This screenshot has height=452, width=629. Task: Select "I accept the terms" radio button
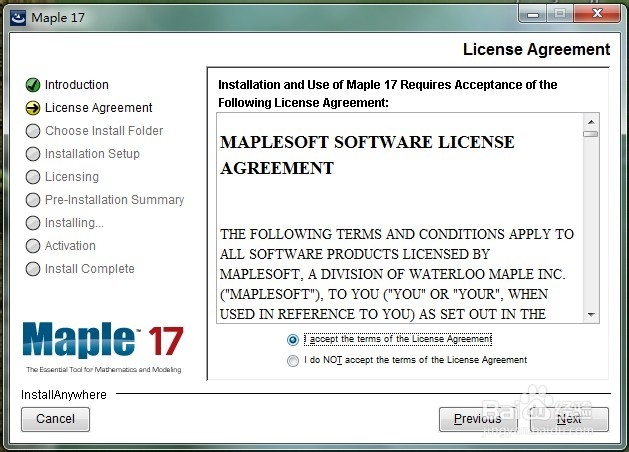[293, 340]
